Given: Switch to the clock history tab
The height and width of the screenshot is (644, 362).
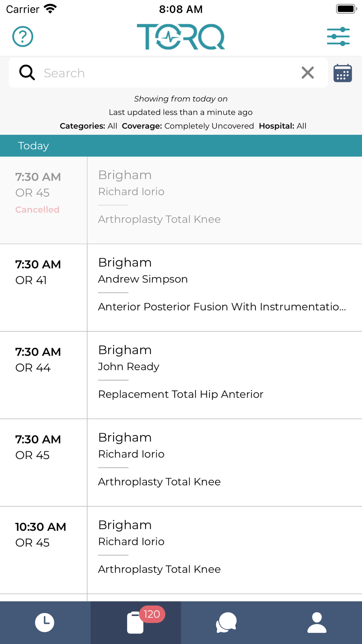Looking at the screenshot, I should pyautogui.click(x=45, y=623).
